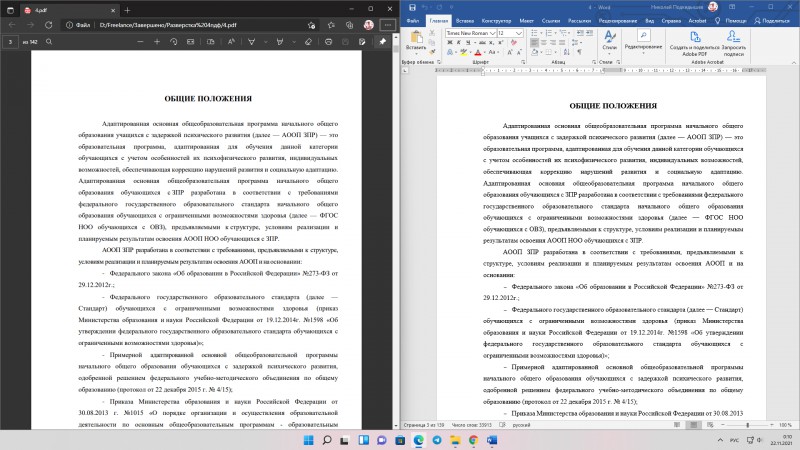Toggle paragraph marks display in Word
Viewport: 800px width, 450px height.
point(580,52)
